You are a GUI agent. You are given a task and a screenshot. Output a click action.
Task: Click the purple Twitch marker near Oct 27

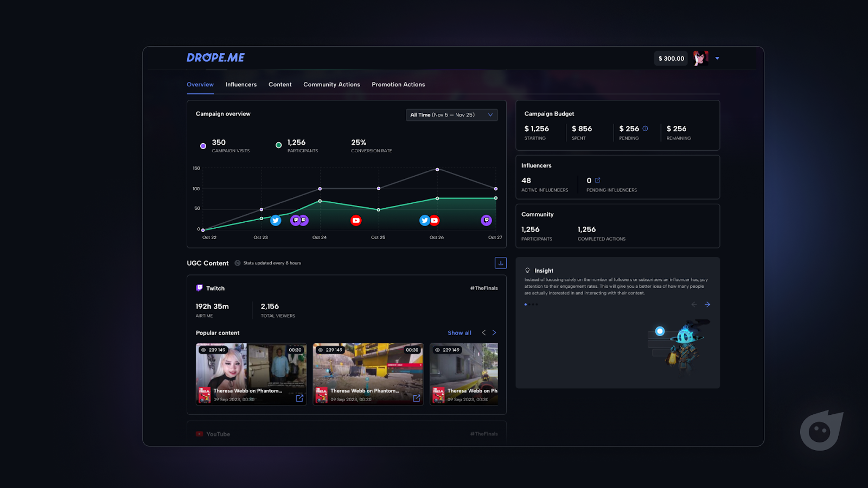(x=486, y=220)
